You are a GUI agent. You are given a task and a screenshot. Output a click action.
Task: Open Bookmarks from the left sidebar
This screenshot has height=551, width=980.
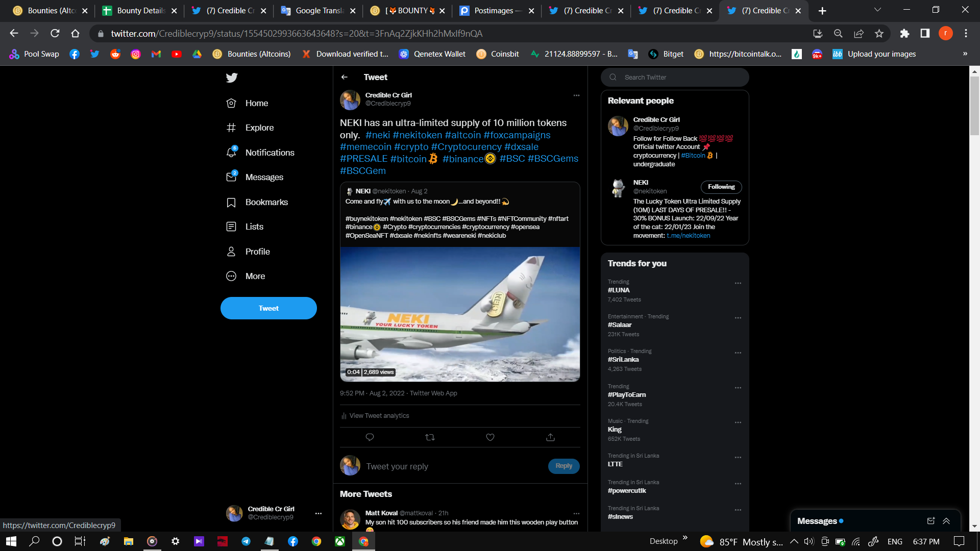pos(266,202)
